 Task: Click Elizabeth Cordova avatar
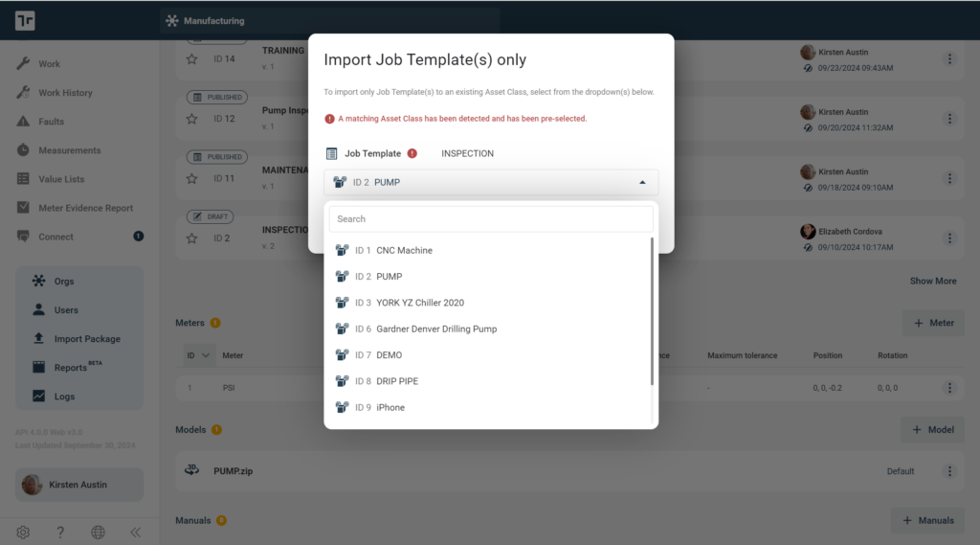808,232
